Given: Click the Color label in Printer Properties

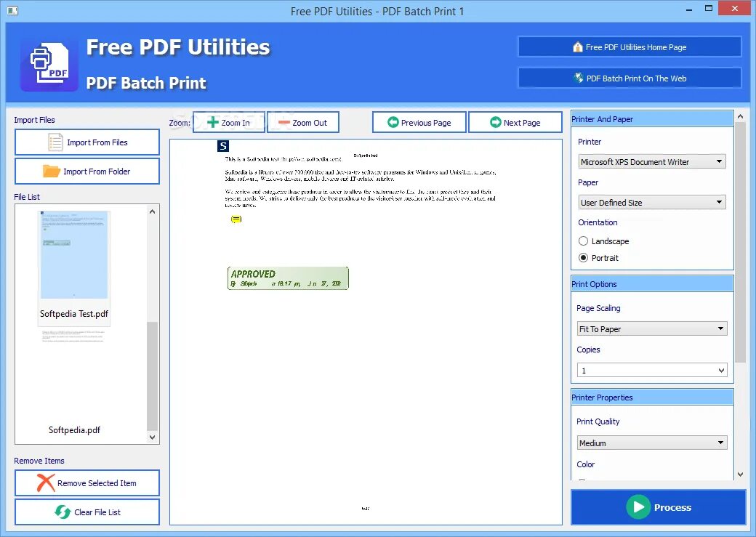Looking at the screenshot, I should click(x=585, y=464).
